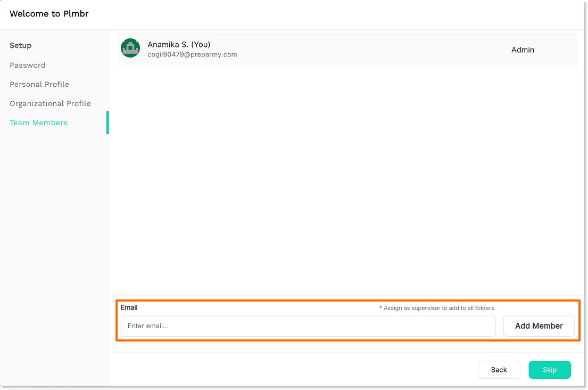Screen dimensions: 588x390
Task: Open Organizational Profile step
Action: point(50,103)
